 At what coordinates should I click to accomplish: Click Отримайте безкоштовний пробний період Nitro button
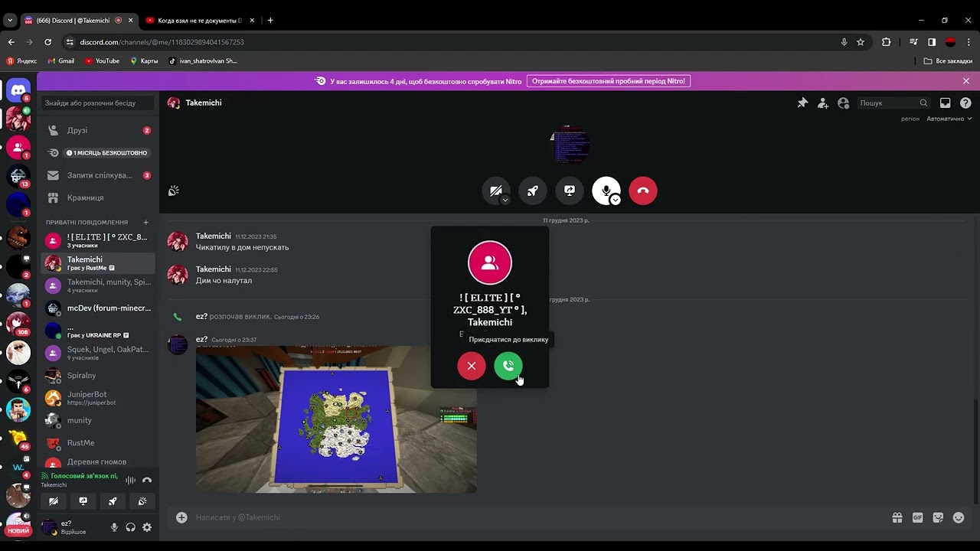pos(609,81)
